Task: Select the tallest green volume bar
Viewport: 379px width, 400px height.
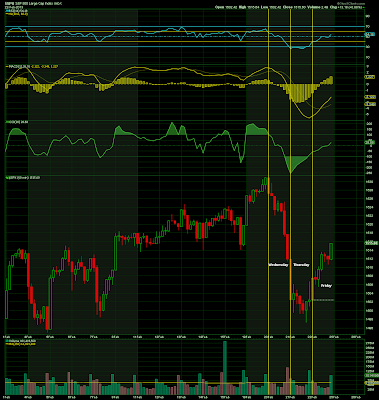Action: pyautogui.click(x=225, y=368)
